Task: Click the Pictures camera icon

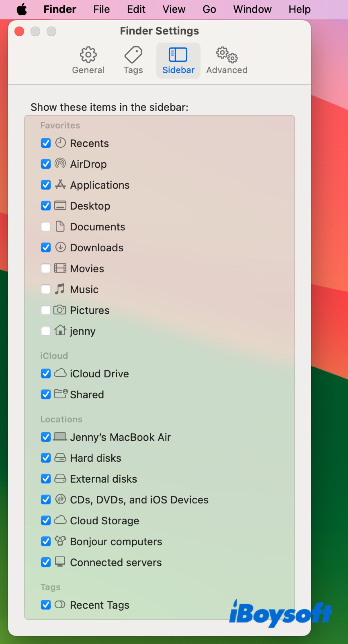Action: [60, 310]
